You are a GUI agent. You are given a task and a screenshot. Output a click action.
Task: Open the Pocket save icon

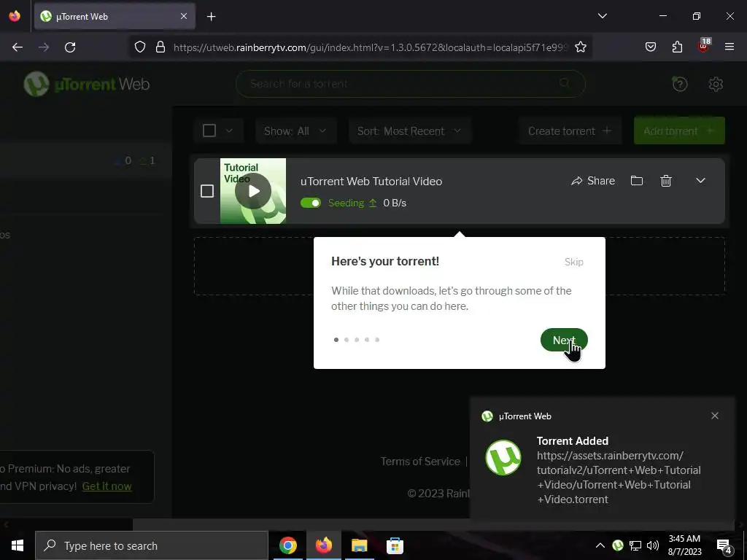651,47
